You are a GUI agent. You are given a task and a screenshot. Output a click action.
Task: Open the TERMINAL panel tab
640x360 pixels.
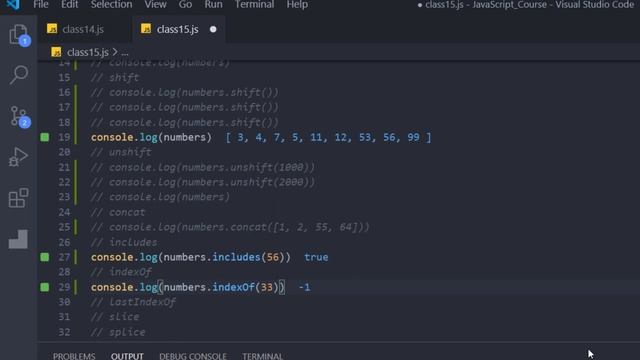(x=262, y=356)
